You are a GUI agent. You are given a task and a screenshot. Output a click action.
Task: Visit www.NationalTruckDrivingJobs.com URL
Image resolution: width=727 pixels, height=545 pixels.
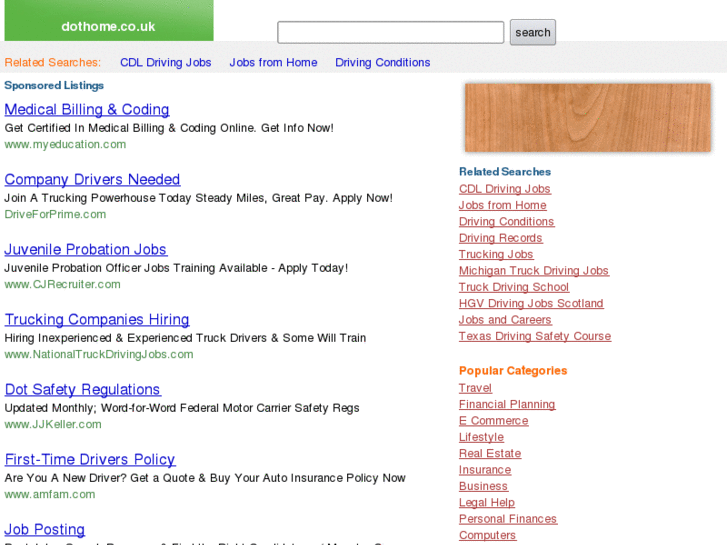99,354
